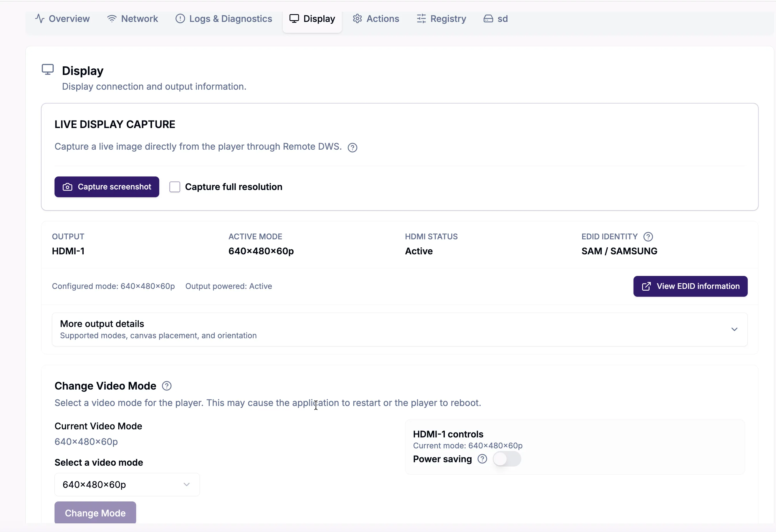Image resolution: width=776 pixels, height=532 pixels.
Task: Click the Network wifi icon
Action: [112, 19]
